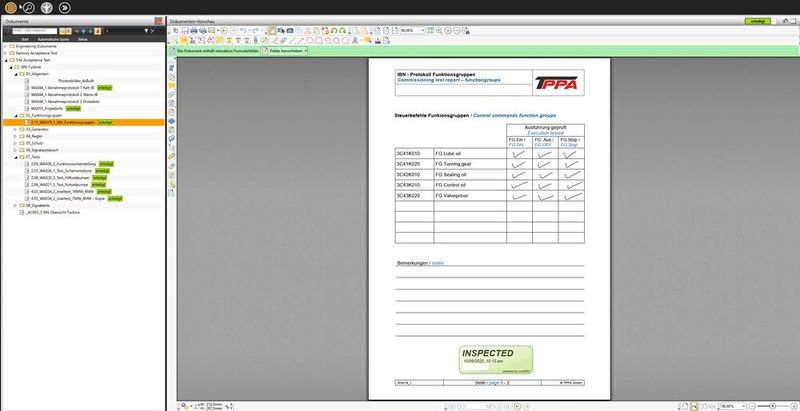Collapse the IBN Turbine folder
The height and width of the screenshot is (411, 800).
click(x=10, y=67)
